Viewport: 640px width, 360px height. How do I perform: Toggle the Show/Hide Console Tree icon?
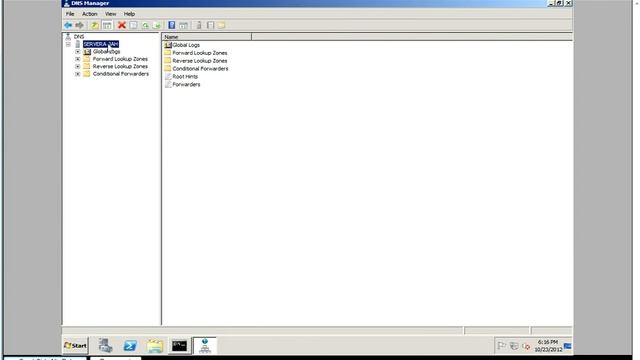(107, 25)
